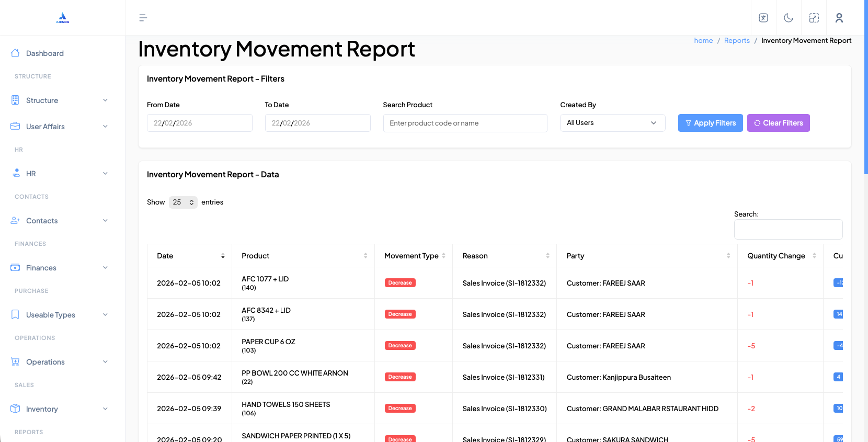
Task: Click the From Date field
Action: pos(199,123)
